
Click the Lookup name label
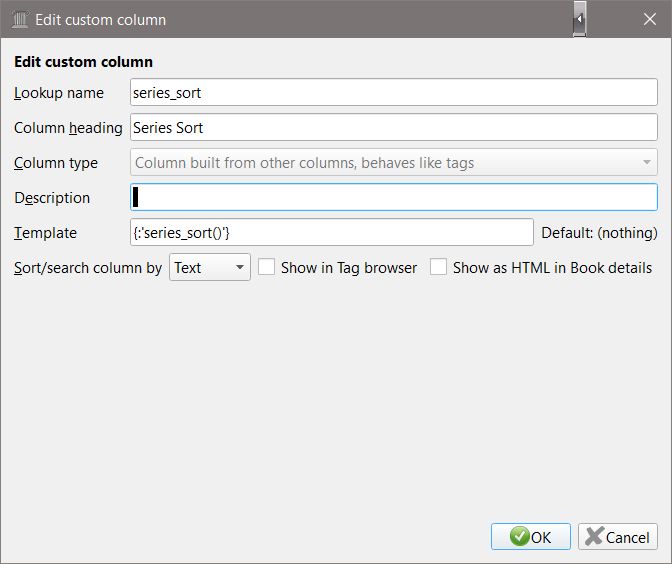59,93
